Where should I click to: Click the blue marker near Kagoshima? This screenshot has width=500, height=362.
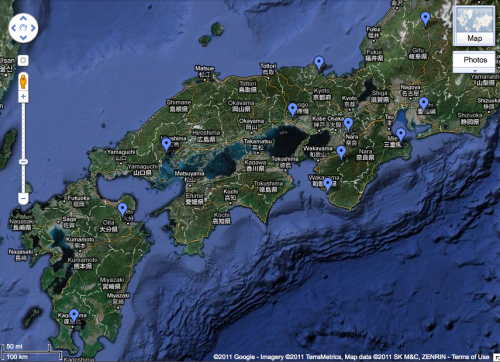tap(74, 315)
